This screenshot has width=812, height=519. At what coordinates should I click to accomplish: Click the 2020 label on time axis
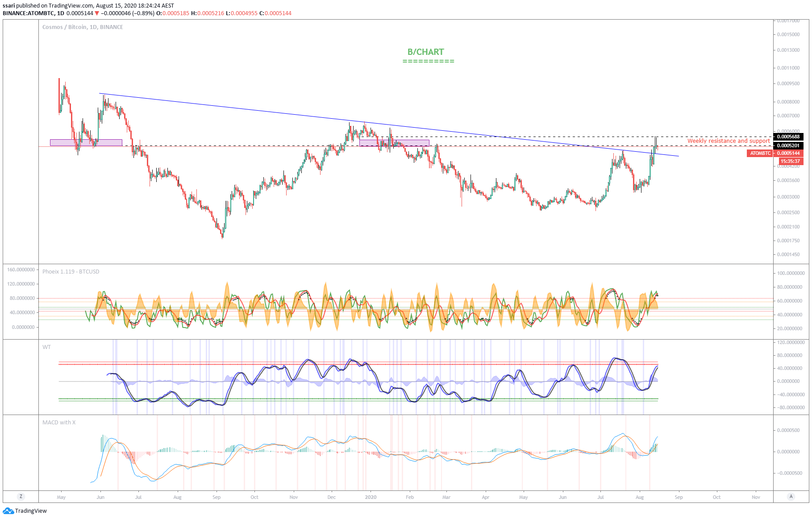click(371, 497)
